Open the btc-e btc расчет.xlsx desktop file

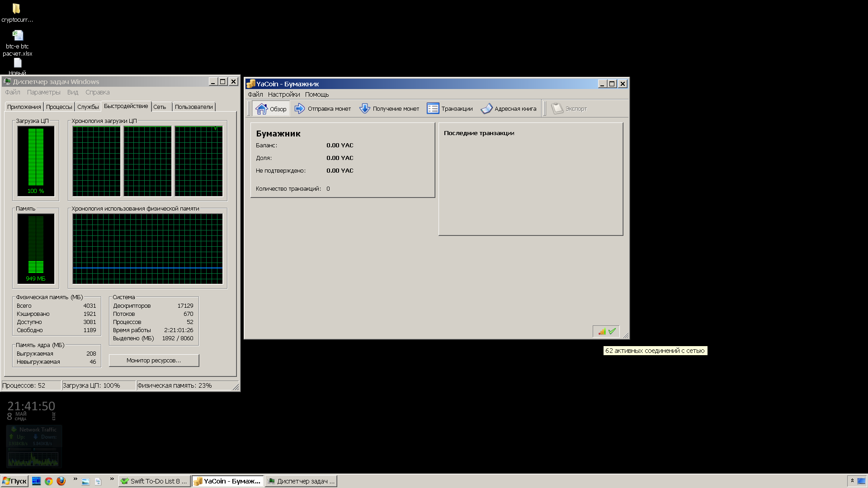(x=17, y=36)
